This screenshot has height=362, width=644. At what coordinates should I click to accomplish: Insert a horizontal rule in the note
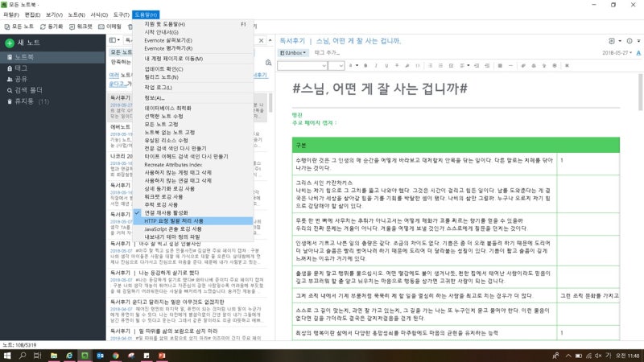click(x=510, y=66)
